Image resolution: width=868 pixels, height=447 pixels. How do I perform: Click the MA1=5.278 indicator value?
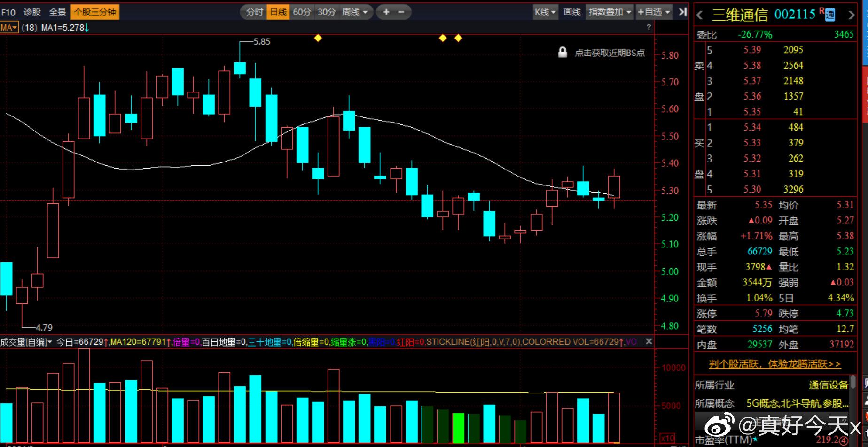[65, 28]
